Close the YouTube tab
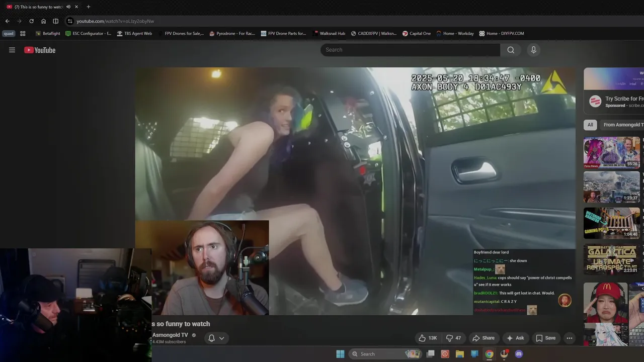 click(76, 7)
